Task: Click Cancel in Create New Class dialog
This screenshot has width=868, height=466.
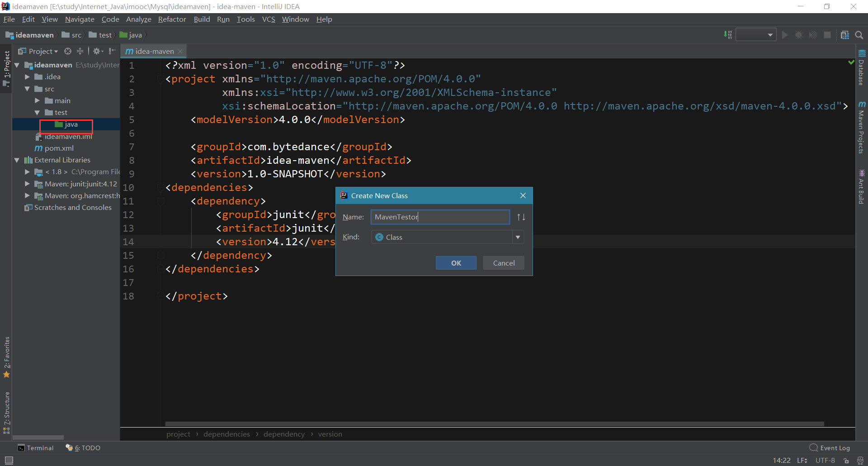Action: pos(504,263)
